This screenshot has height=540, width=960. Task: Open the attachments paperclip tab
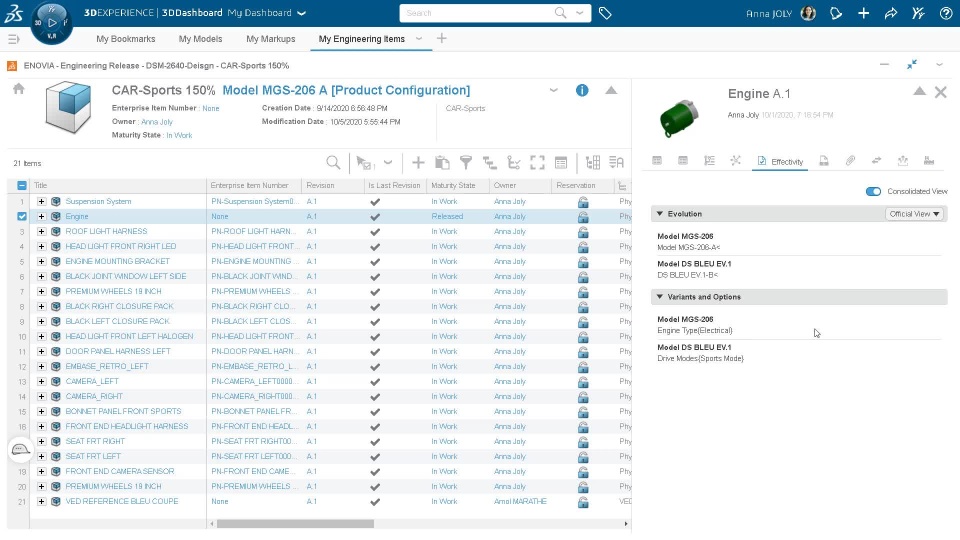850,160
